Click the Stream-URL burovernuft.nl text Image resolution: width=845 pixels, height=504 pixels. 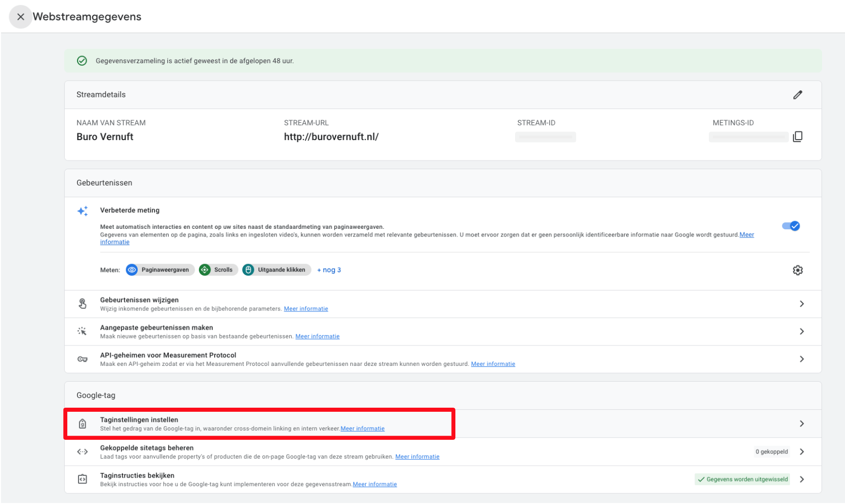331,137
